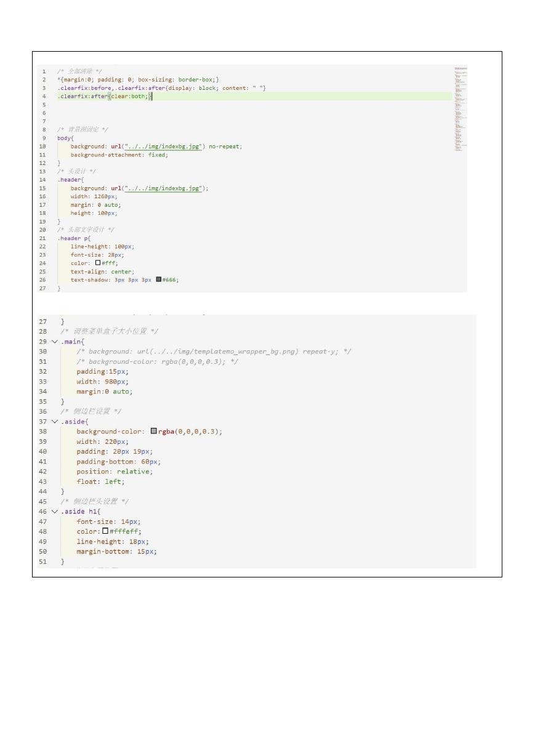
Task: Collapse the .aside{ rule on line 37
Action: [x=55, y=421]
